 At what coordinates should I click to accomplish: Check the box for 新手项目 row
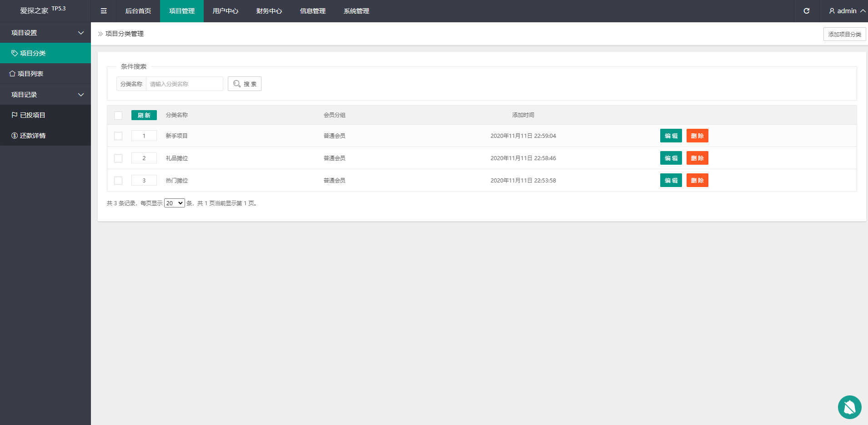tap(118, 136)
